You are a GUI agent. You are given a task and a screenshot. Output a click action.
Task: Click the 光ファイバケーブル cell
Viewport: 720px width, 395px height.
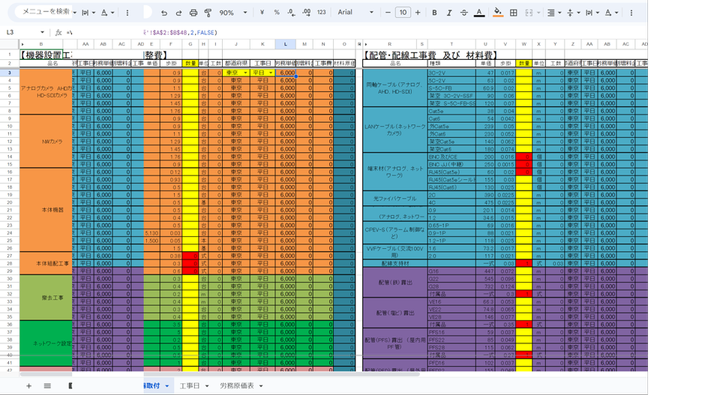[395, 198]
